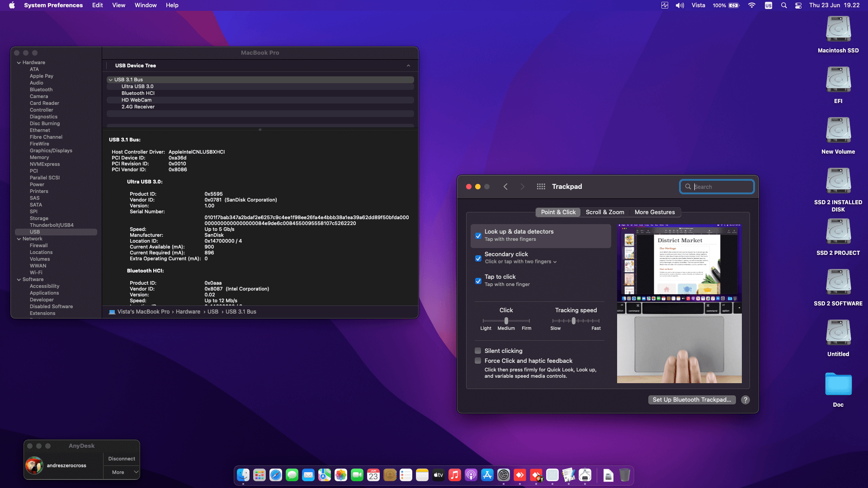Toggle Look up & data detectors checkbox
868x488 pixels.
(x=478, y=236)
